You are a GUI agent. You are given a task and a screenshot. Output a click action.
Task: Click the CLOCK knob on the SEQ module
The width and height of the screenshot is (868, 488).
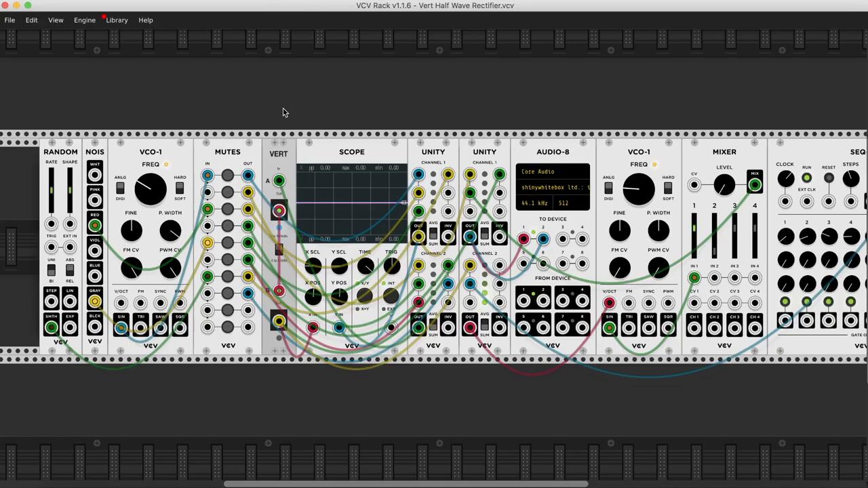(785, 179)
